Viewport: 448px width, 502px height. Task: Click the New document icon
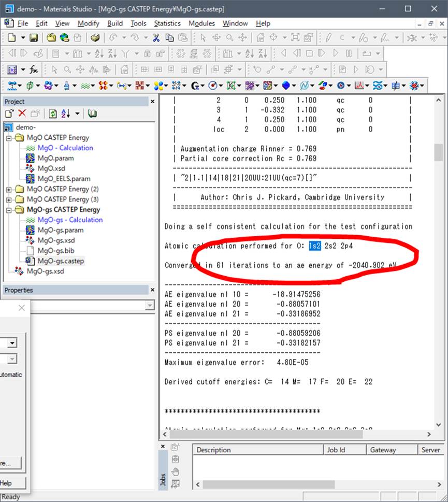click(11, 37)
